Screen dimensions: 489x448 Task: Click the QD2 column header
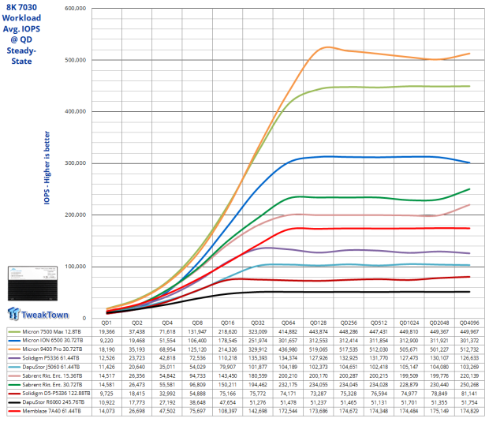click(x=137, y=323)
